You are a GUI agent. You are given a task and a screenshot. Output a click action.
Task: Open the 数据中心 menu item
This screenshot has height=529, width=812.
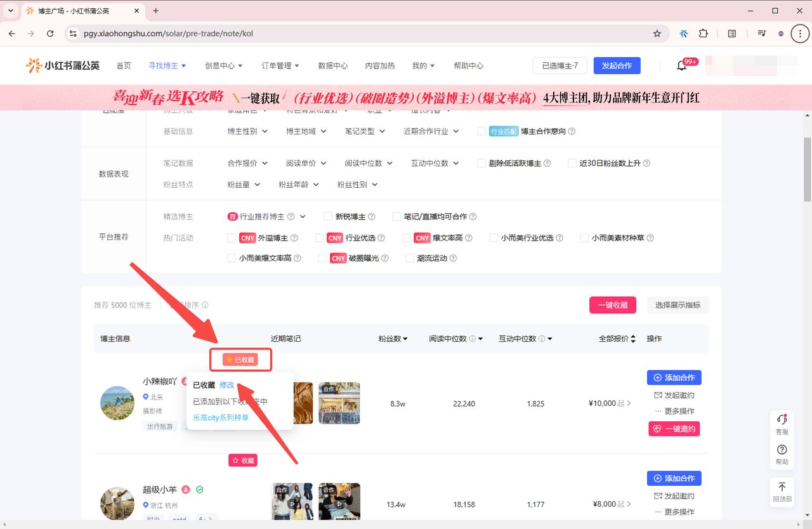[x=332, y=65]
